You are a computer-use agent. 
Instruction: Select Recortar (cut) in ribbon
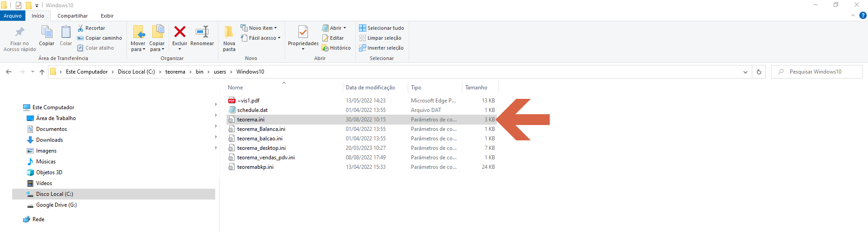pyautogui.click(x=91, y=28)
